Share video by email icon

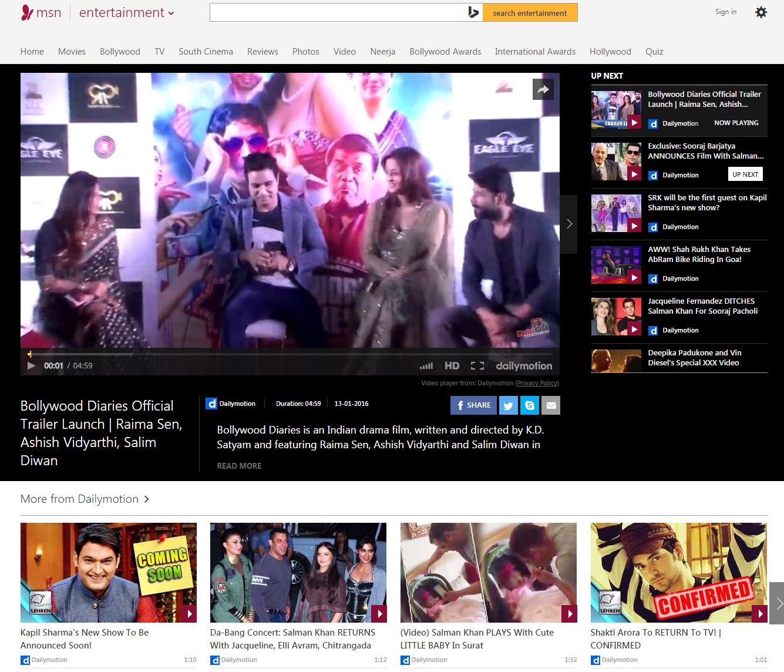coord(551,405)
